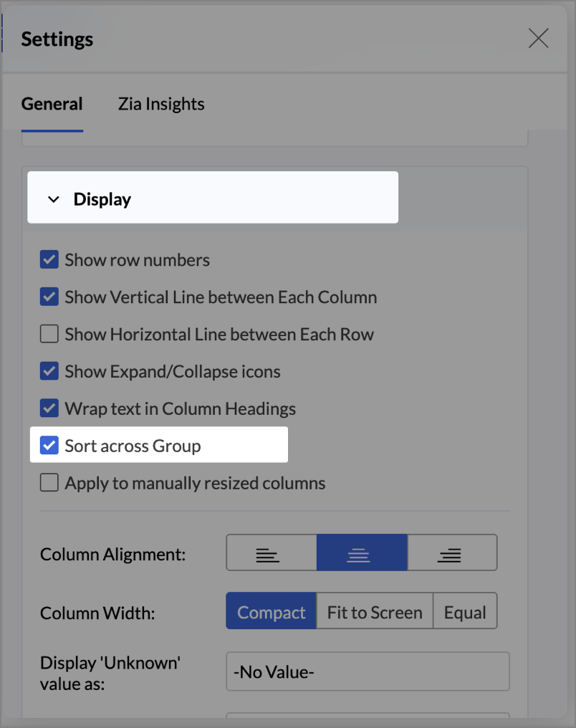Close the Settings panel with X icon
The height and width of the screenshot is (728, 576).
click(538, 39)
